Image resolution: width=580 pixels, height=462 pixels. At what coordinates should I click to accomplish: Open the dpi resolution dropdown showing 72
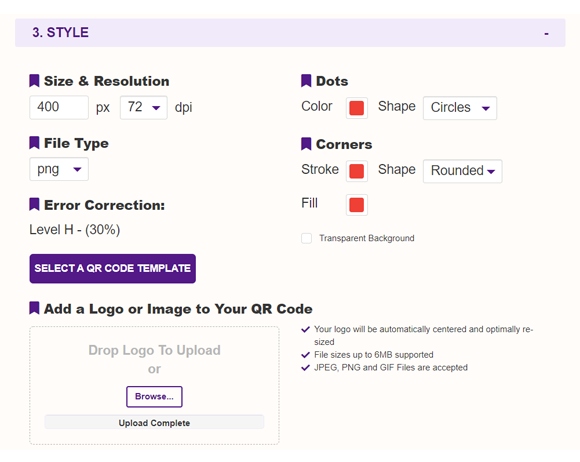tap(144, 107)
